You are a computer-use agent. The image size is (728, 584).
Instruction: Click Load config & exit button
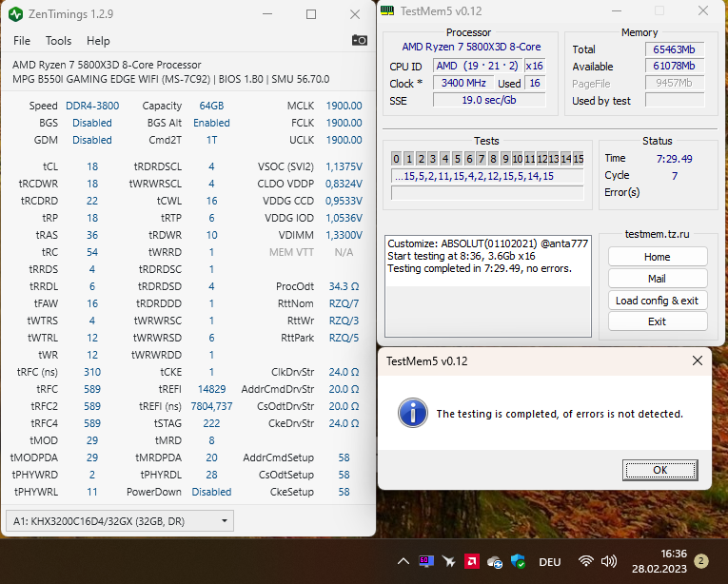coord(658,301)
